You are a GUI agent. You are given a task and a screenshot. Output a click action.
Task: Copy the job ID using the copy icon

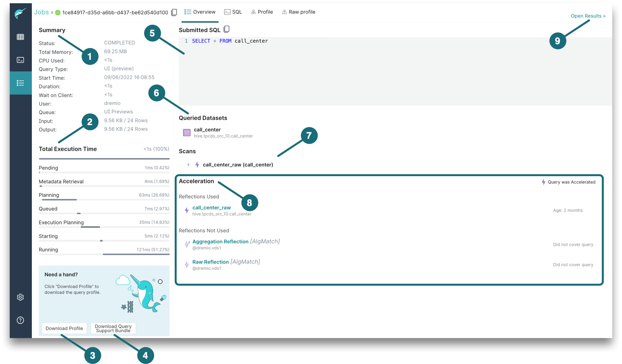pyautogui.click(x=174, y=12)
